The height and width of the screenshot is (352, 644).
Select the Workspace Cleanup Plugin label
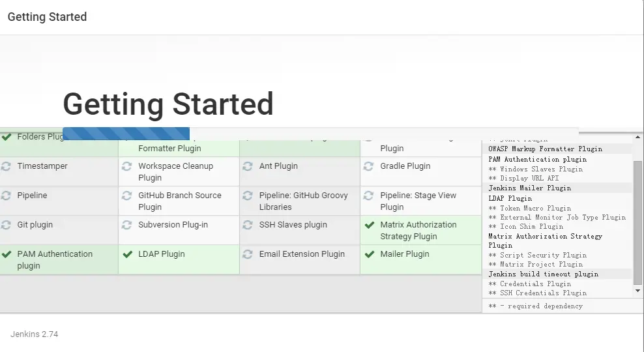(175, 172)
